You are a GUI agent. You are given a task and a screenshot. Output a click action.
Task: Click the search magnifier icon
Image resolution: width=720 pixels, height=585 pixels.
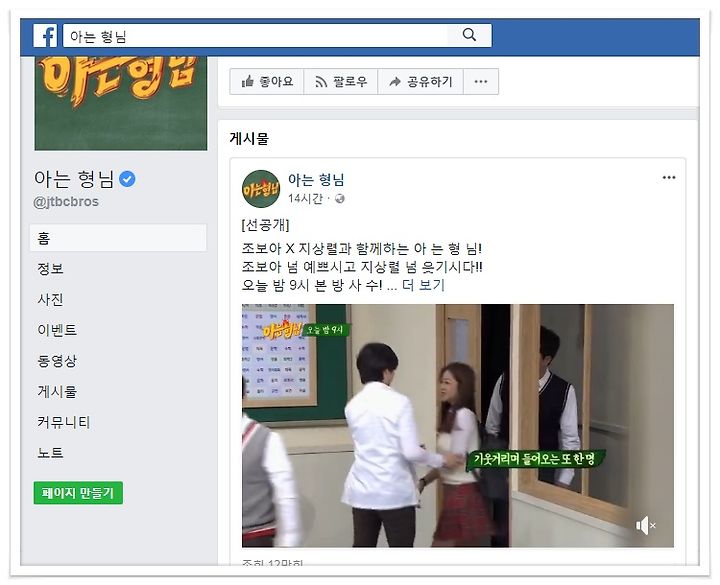point(469,35)
